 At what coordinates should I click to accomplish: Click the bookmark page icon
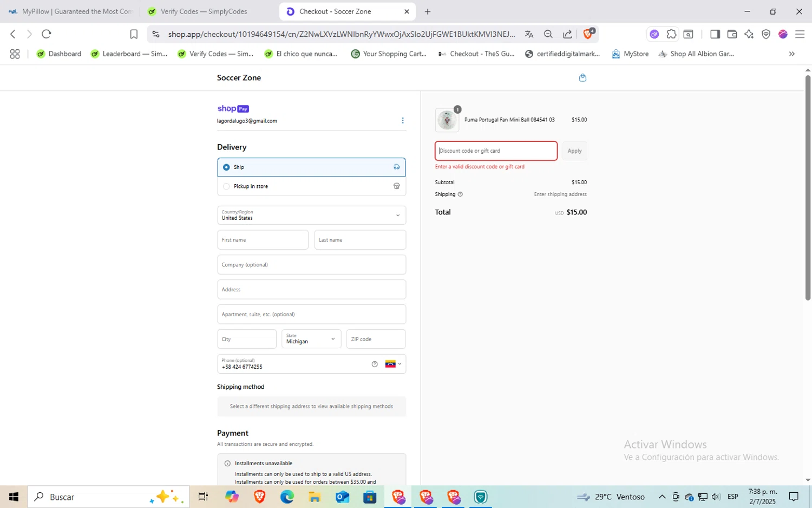pos(134,34)
